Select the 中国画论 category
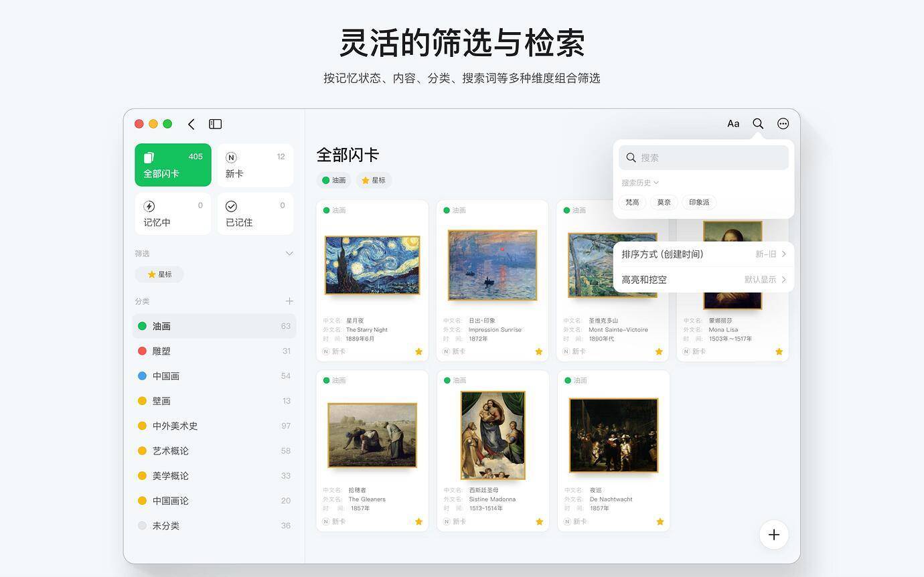The image size is (924, 577). click(214, 501)
